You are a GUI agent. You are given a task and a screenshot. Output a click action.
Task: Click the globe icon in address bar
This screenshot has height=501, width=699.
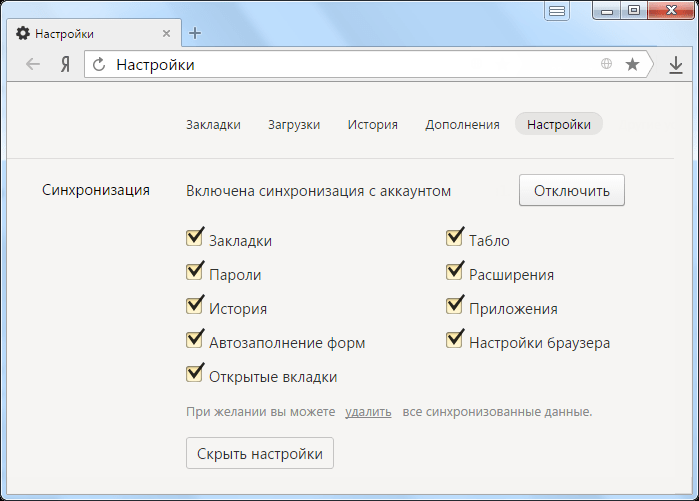pyautogui.click(x=606, y=64)
